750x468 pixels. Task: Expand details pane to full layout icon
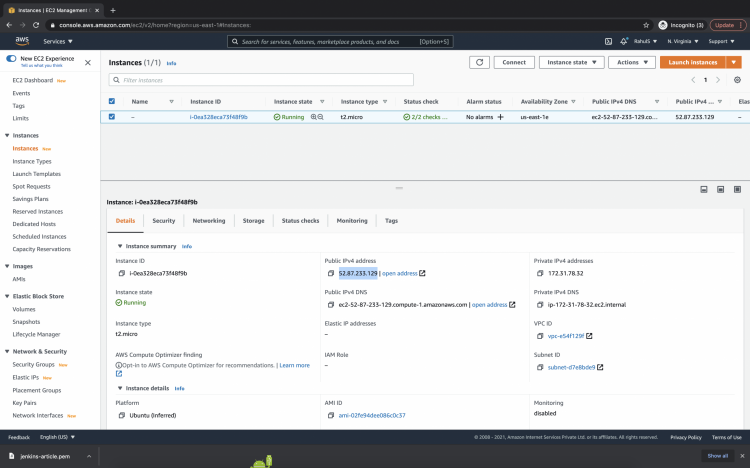click(737, 189)
